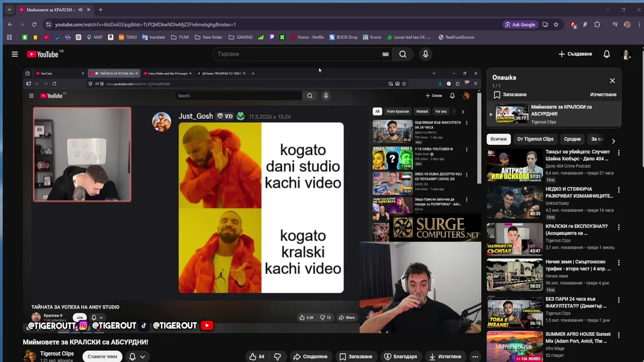Click Станете член join button
Viewport: 644px width, 362px height.
102,356
